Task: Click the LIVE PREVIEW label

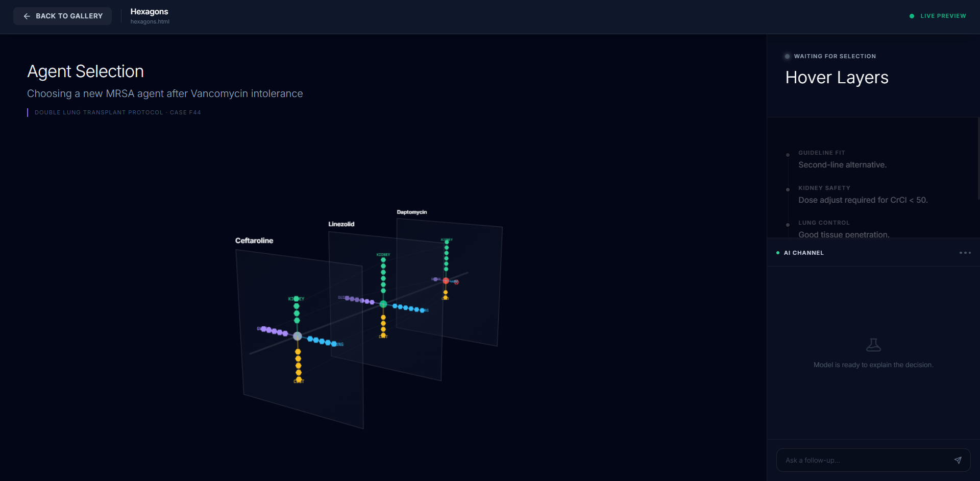Action: click(943, 16)
